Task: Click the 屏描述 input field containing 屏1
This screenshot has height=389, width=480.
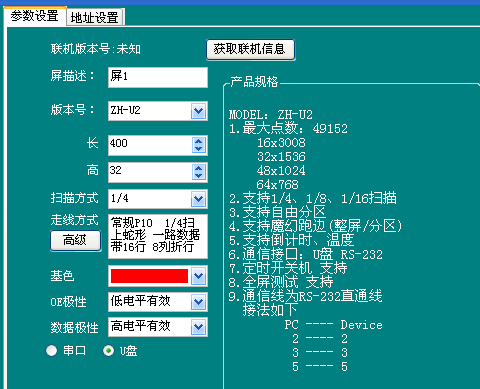Action: click(158, 77)
